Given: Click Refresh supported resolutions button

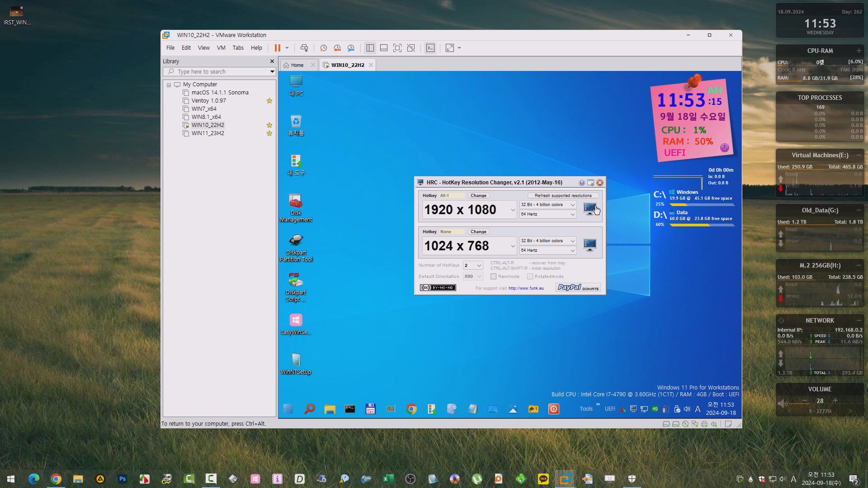Looking at the screenshot, I should (x=563, y=196).
